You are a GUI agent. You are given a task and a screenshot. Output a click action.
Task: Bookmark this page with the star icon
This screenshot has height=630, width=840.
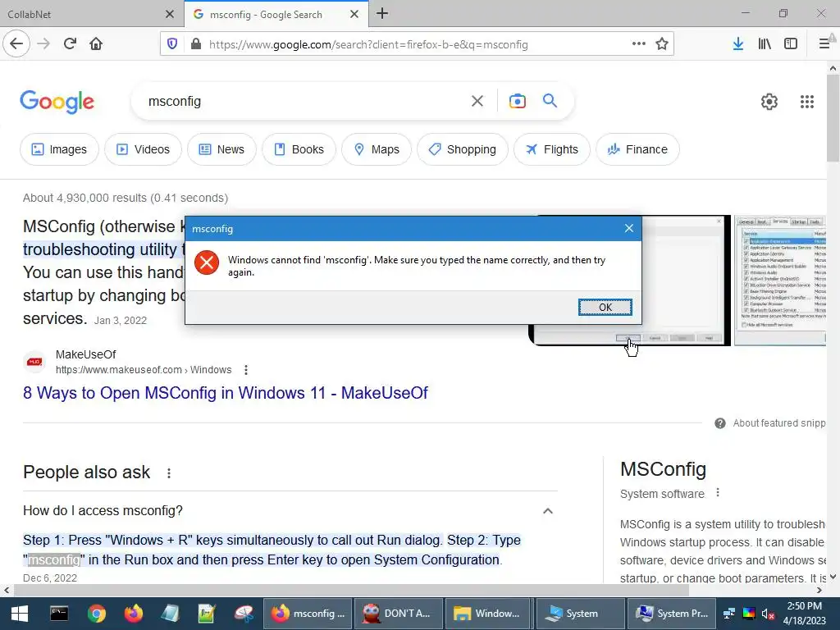pyautogui.click(x=662, y=44)
